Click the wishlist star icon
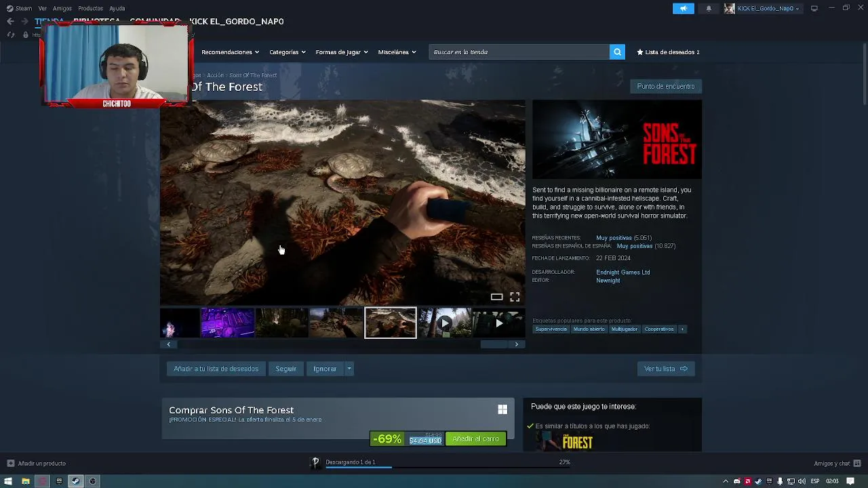868x488 pixels. tap(639, 52)
